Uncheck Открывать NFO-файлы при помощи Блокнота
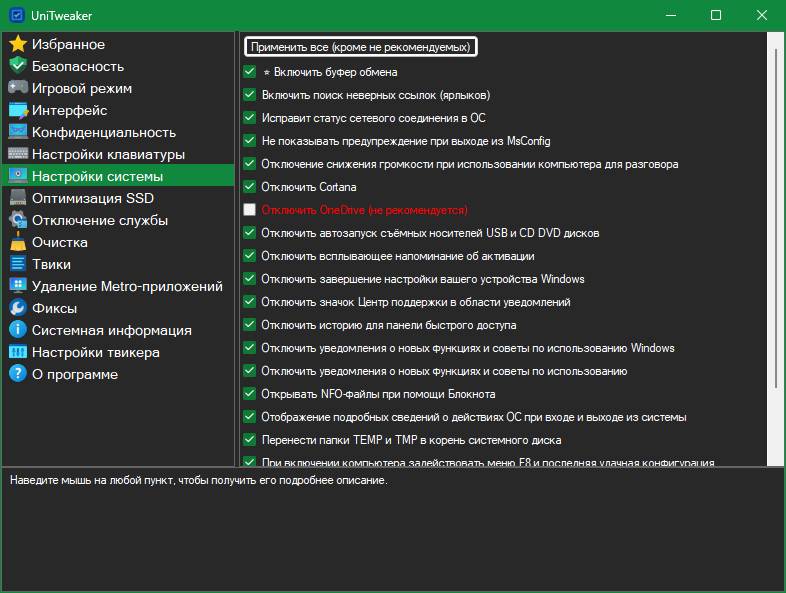This screenshot has width=786, height=593. [x=250, y=394]
